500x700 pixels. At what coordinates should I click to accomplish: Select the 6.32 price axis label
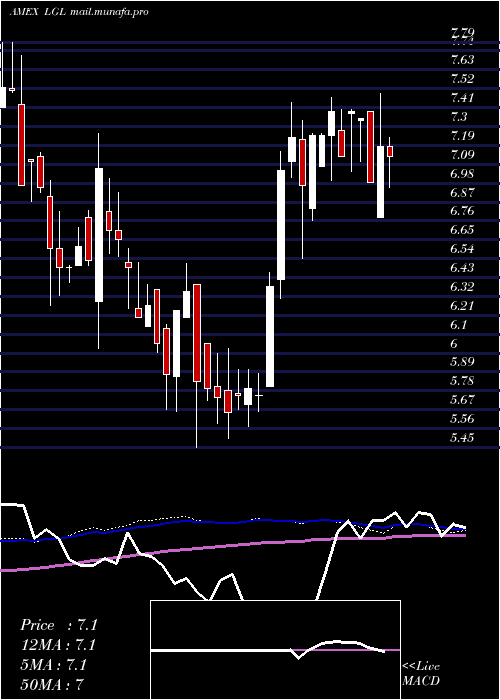point(462,287)
